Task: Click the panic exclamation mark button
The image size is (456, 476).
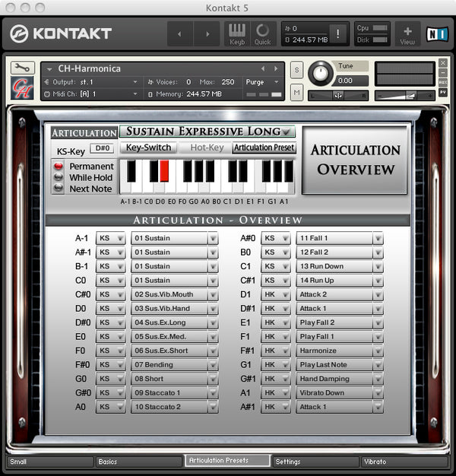Action: [337, 33]
